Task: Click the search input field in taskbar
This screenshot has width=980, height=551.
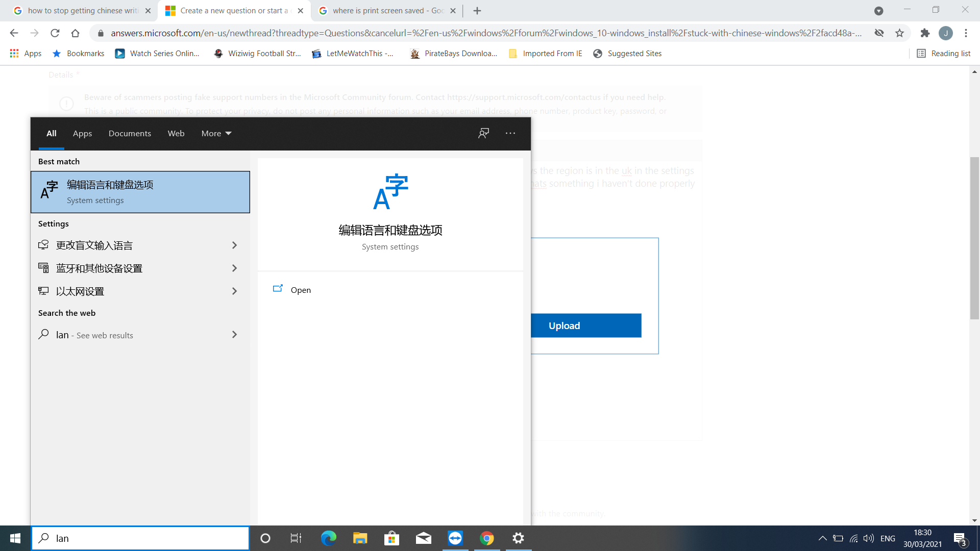Action: click(x=141, y=538)
